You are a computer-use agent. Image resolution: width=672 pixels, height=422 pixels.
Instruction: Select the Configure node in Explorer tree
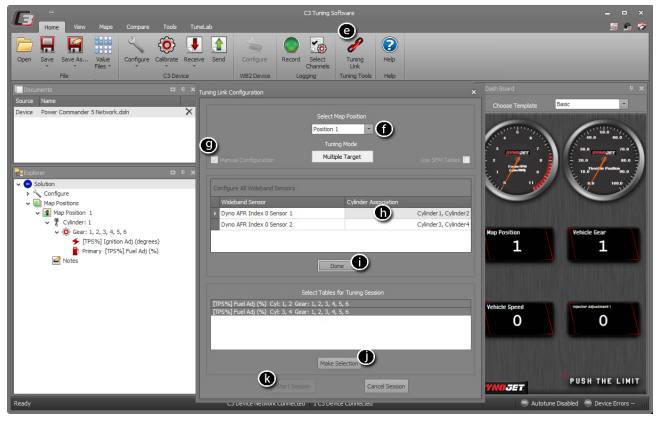tap(56, 194)
